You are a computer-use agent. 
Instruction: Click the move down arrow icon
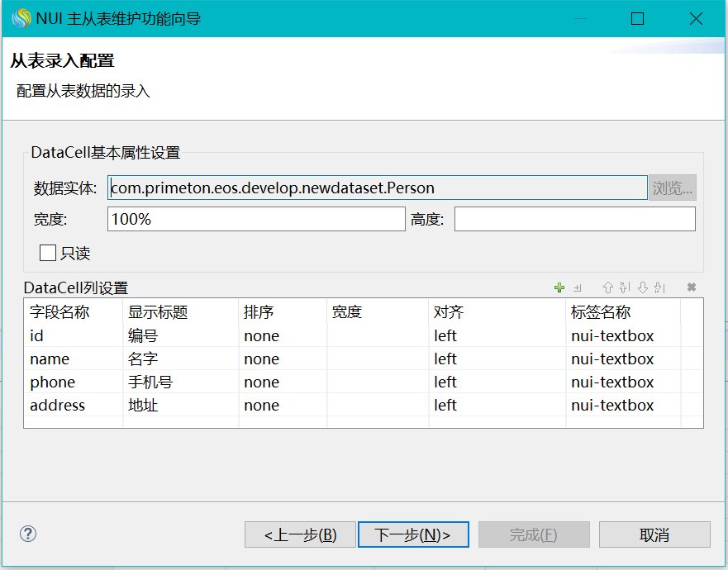point(642,287)
